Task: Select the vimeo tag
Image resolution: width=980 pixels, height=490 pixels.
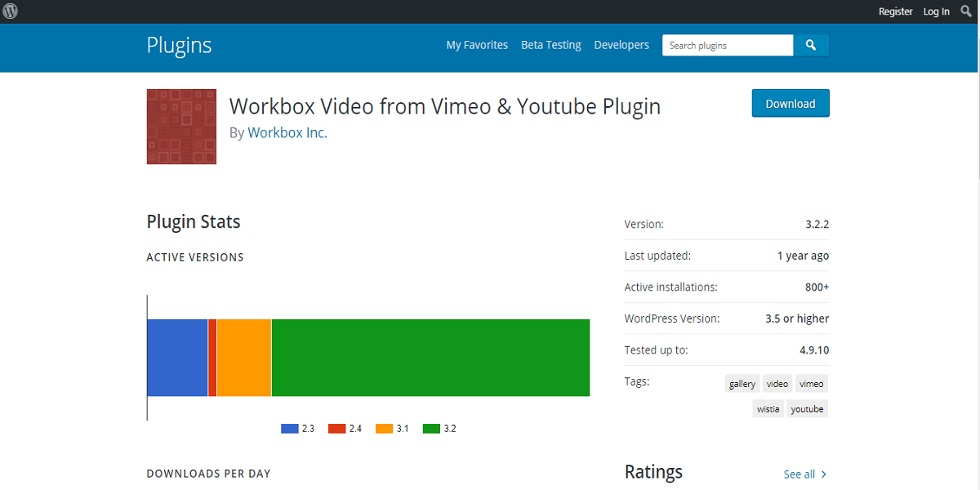Action: [811, 384]
